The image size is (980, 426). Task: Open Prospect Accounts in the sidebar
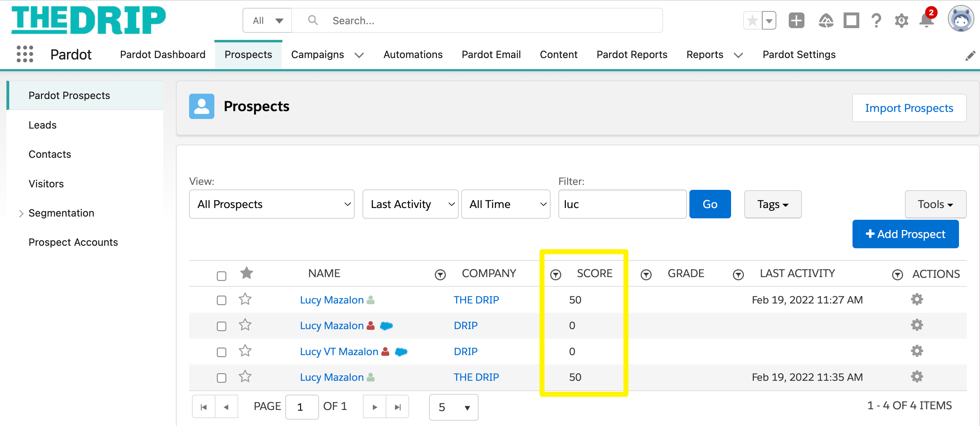[73, 242]
